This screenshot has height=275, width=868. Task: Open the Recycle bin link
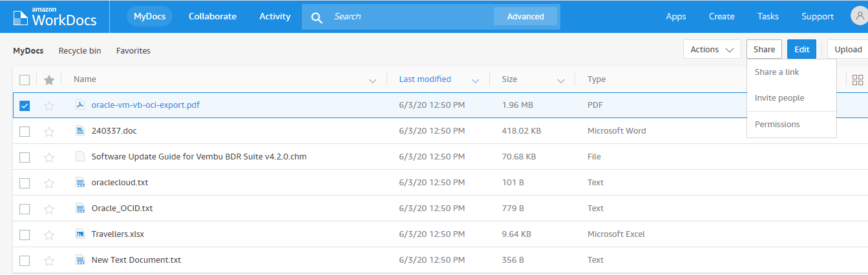[79, 50]
